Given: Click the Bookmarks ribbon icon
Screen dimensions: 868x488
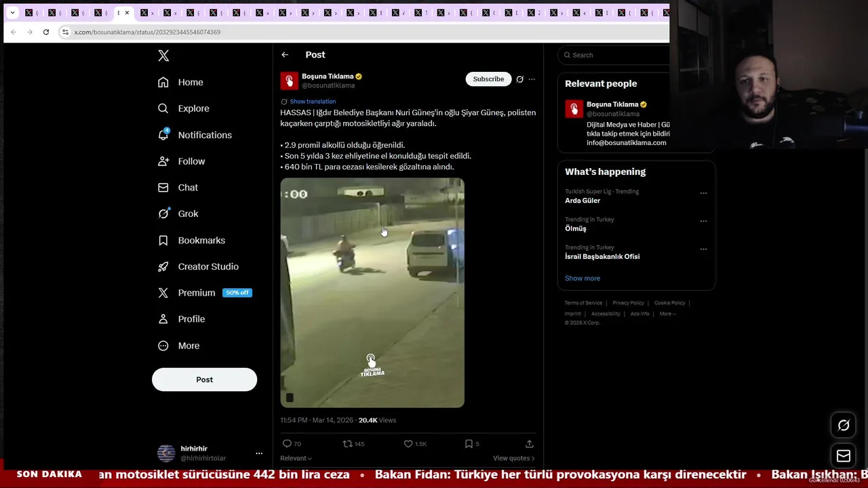Looking at the screenshot, I should click(x=163, y=241).
